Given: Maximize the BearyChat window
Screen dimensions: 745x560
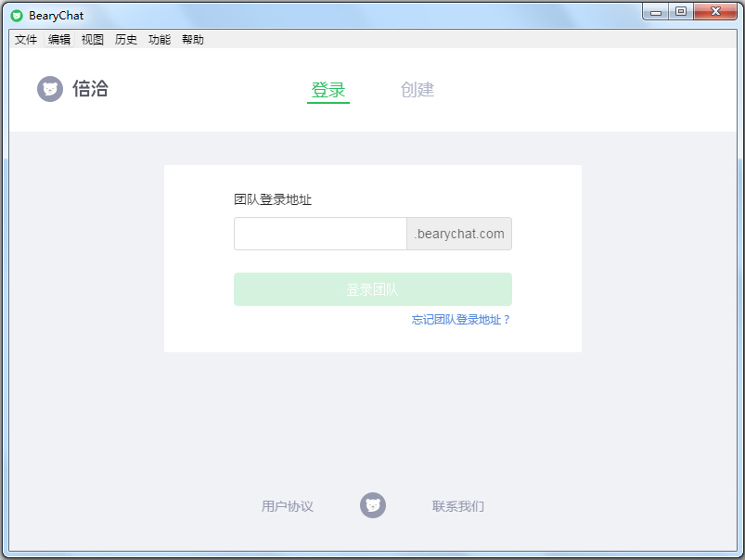Looking at the screenshot, I should pos(681,12).
